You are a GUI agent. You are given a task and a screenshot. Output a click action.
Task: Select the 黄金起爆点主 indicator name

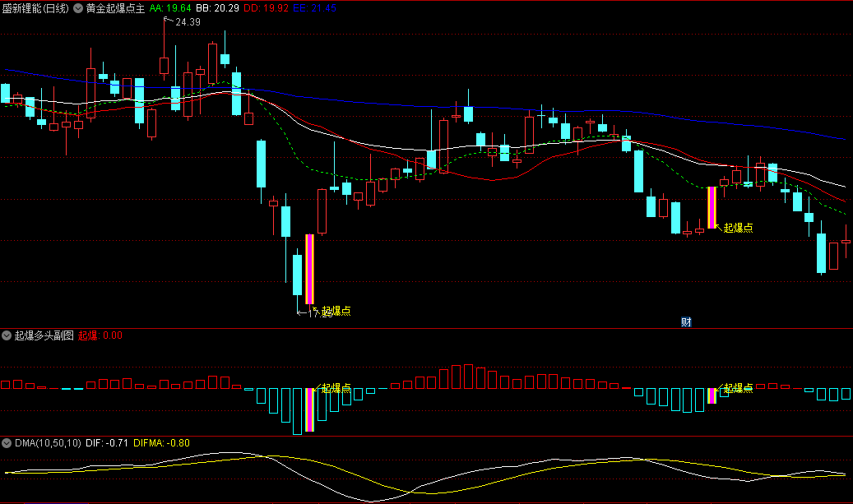tap(115, 8)
